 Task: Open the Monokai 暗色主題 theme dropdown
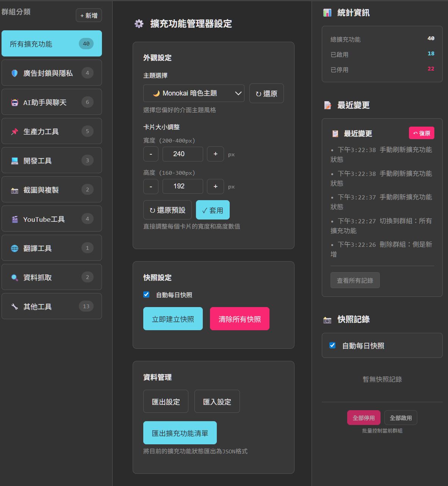194,93
